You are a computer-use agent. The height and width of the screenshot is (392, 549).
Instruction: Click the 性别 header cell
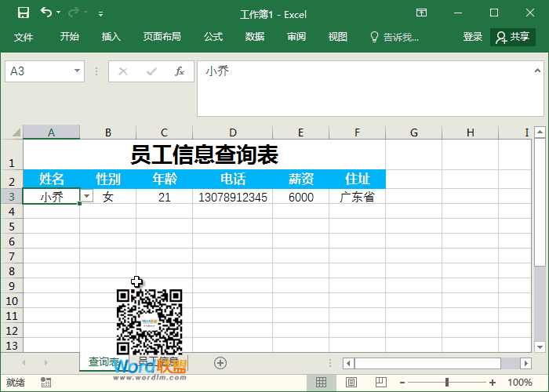click(108, 179)
